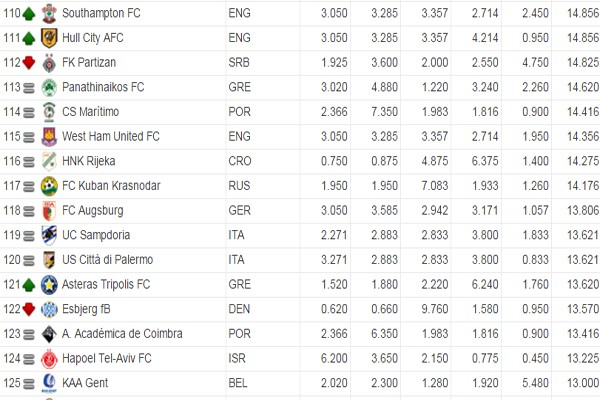600x400 pixels.
Task: Click the Hull City AFC crest icon
Action: (x=49, y=37)
